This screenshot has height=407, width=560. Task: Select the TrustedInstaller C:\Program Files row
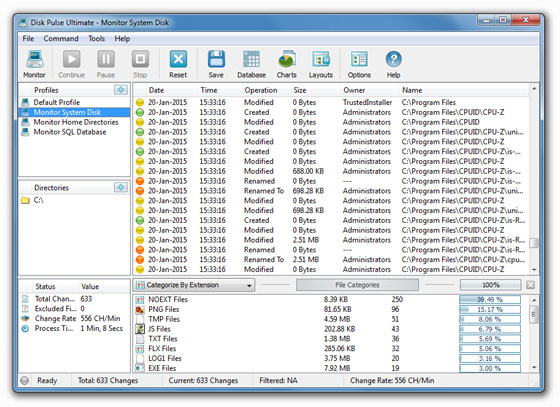click(331, 102)
